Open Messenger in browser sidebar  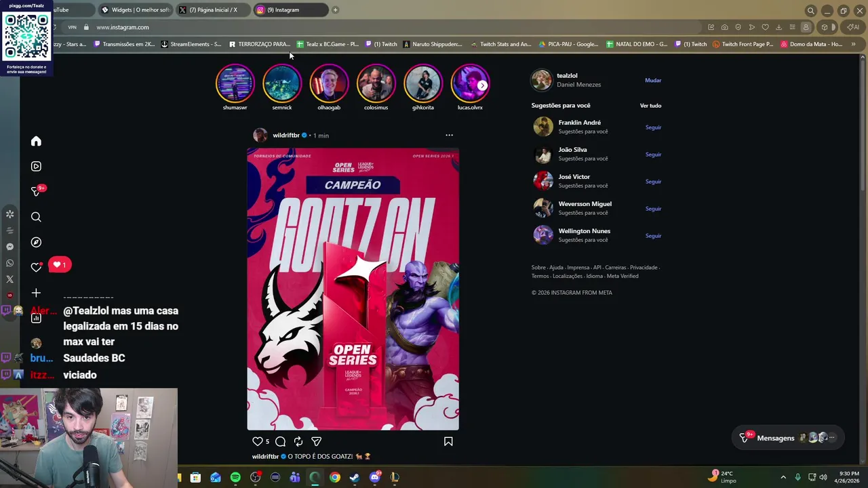point(9,247)
